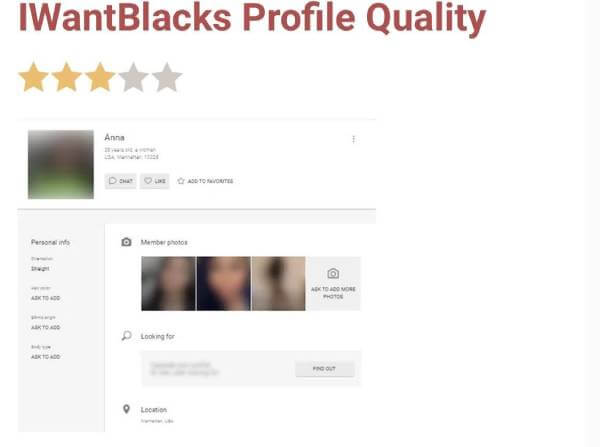
Task: Open Anna's main profile picture
Action: pyautogui.click(x=61, y=165)
